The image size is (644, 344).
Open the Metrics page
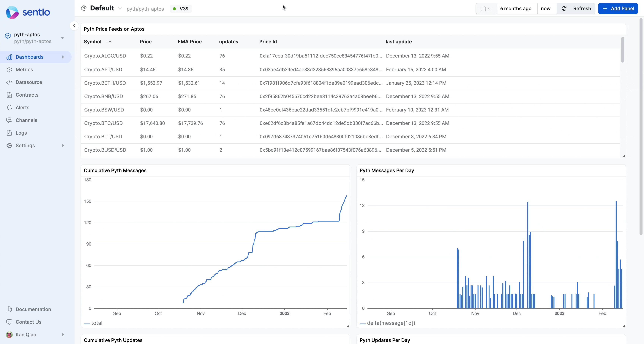[x=24, y=69]
